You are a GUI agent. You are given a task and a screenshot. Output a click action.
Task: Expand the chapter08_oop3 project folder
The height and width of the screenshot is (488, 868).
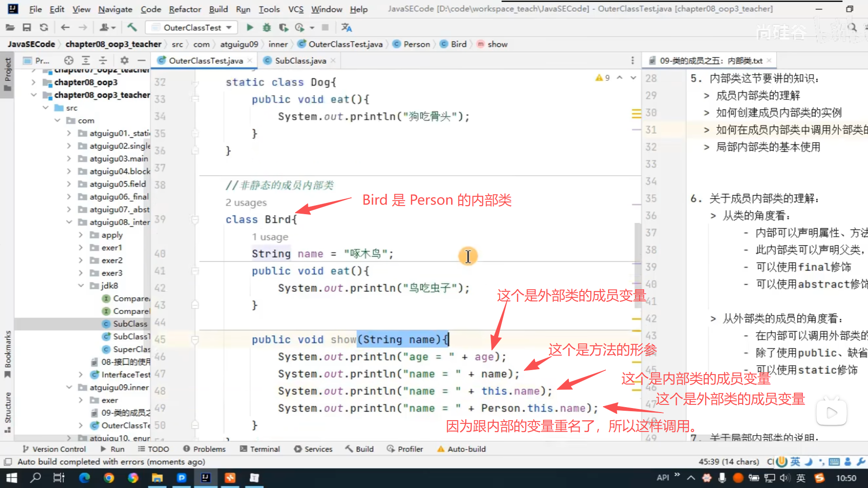33,82
